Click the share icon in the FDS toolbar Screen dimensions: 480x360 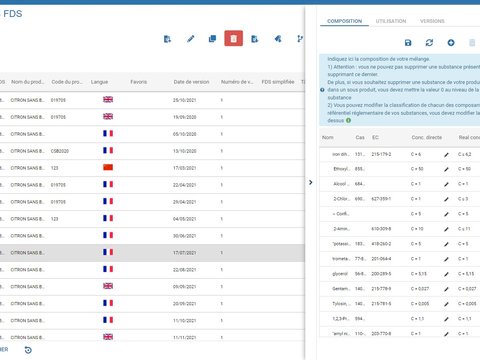278,39
